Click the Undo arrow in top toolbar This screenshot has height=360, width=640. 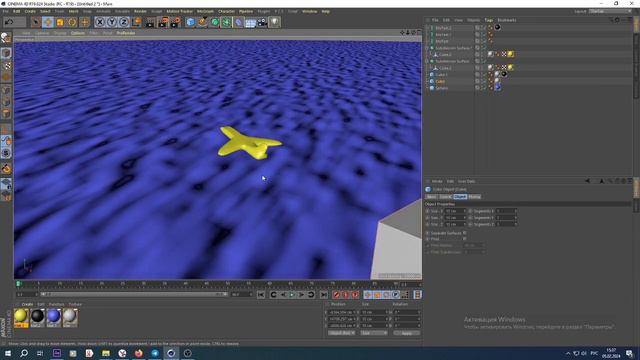[x=9, y=22]
